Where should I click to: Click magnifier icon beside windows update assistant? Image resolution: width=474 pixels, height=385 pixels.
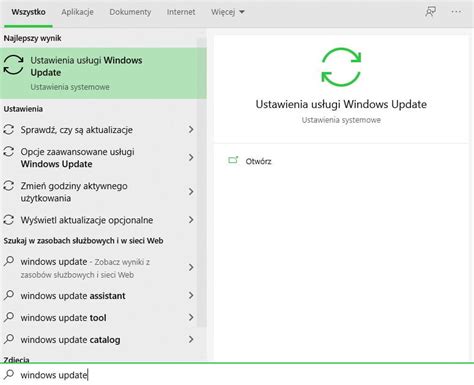9,295
